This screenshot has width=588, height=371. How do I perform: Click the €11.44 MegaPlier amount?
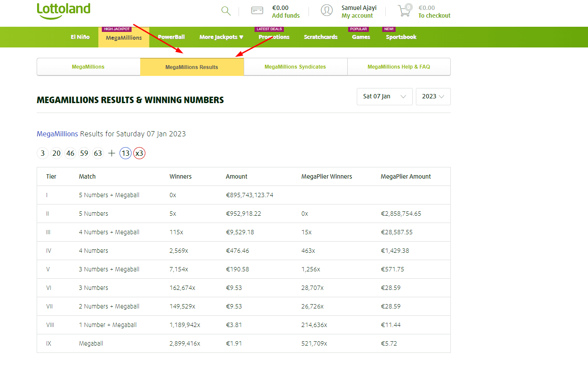[x=390, y=325]
